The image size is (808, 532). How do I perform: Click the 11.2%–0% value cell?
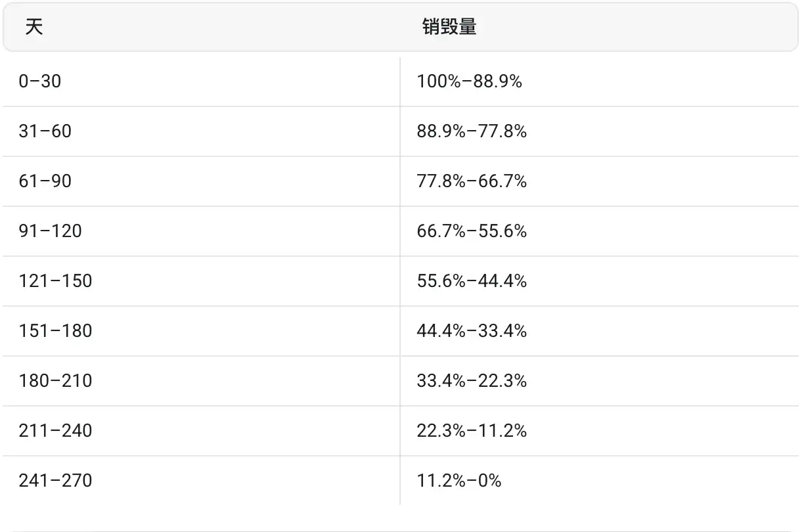(459, 481)
